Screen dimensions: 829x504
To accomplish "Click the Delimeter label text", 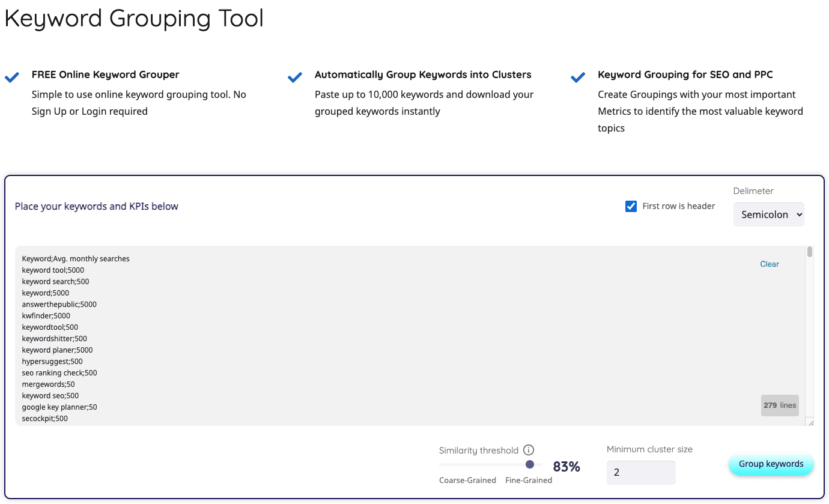I will point(753,191).
